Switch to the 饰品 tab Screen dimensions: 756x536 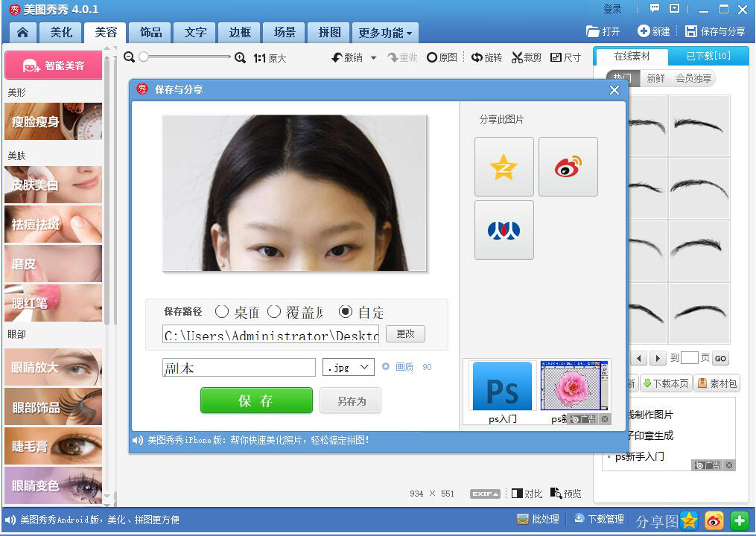click(151, 33)
